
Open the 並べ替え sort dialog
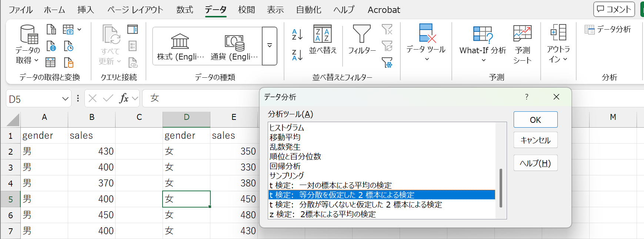point(323,40)
